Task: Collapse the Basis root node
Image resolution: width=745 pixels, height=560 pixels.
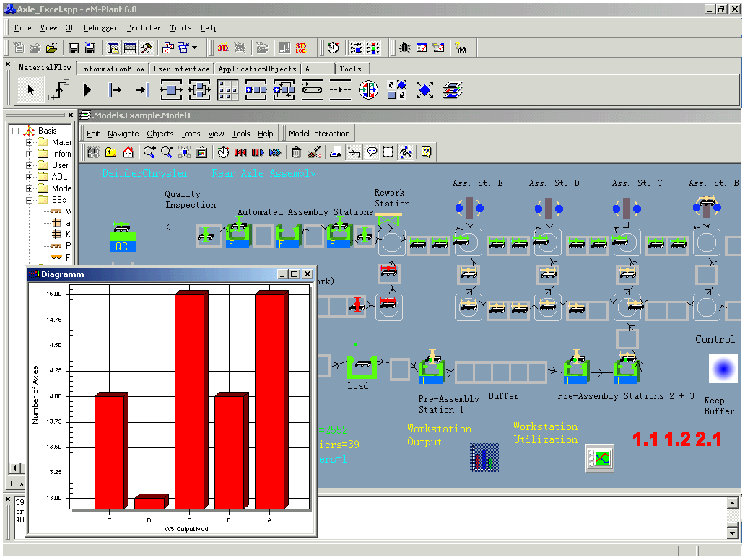Action: 15,131
